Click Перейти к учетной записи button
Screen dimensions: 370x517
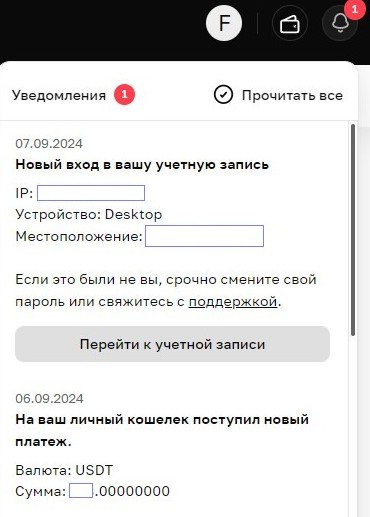tap(172, 344)
